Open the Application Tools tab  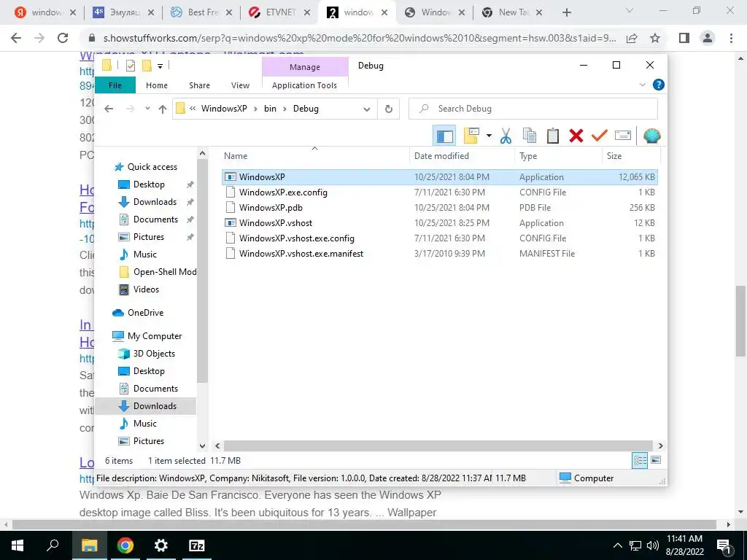pos(304,85)
